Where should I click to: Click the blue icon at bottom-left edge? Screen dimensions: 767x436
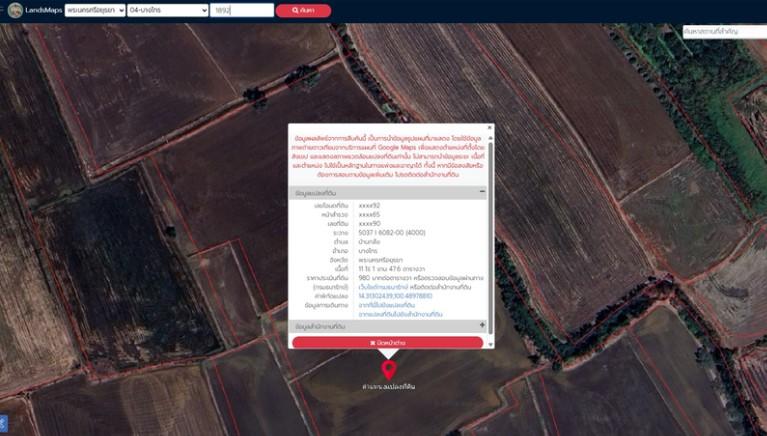[x=2, y=423]
